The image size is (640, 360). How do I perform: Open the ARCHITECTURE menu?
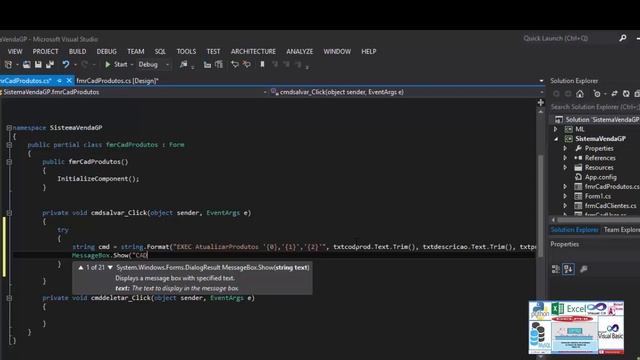[253, 51]
